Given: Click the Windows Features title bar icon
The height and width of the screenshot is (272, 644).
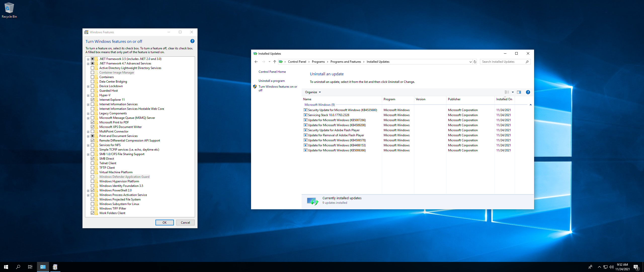Looking at the screenshot, I should pyautogui.click(x=87, y=32).
